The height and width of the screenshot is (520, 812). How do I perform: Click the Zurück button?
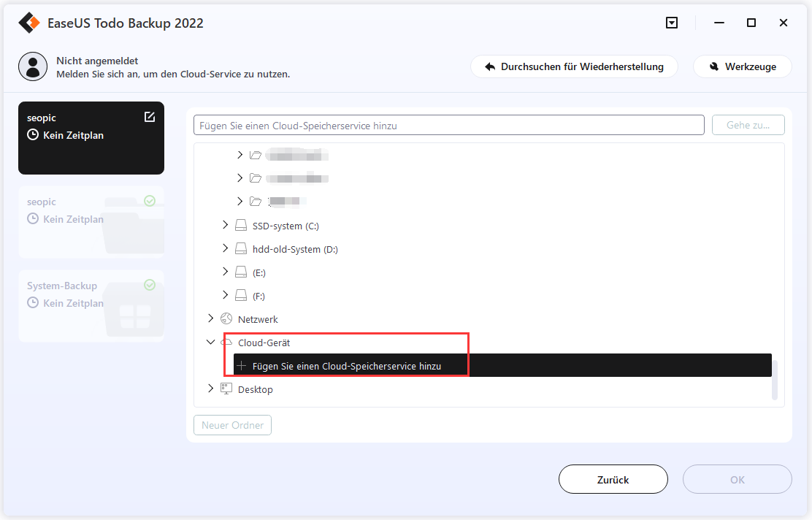coord(613,479)
